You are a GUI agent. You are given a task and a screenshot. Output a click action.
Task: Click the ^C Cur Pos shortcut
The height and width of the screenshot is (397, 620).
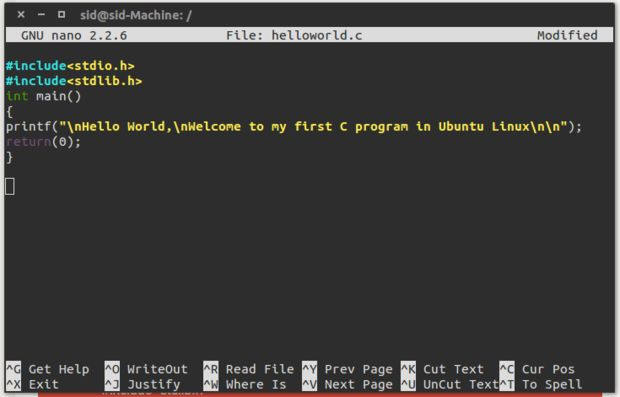(x=537, y=369)
